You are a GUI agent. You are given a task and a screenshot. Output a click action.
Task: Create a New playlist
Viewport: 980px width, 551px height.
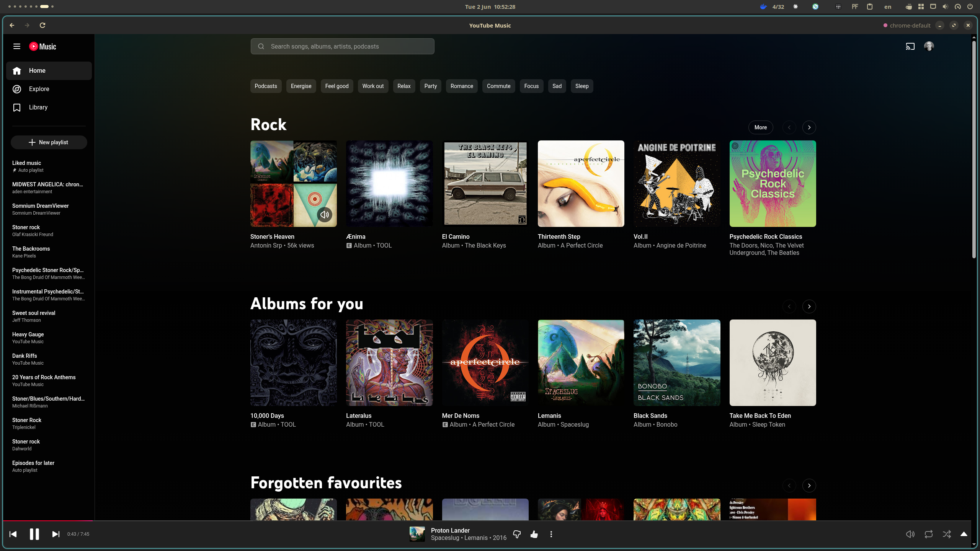[49, 142]
